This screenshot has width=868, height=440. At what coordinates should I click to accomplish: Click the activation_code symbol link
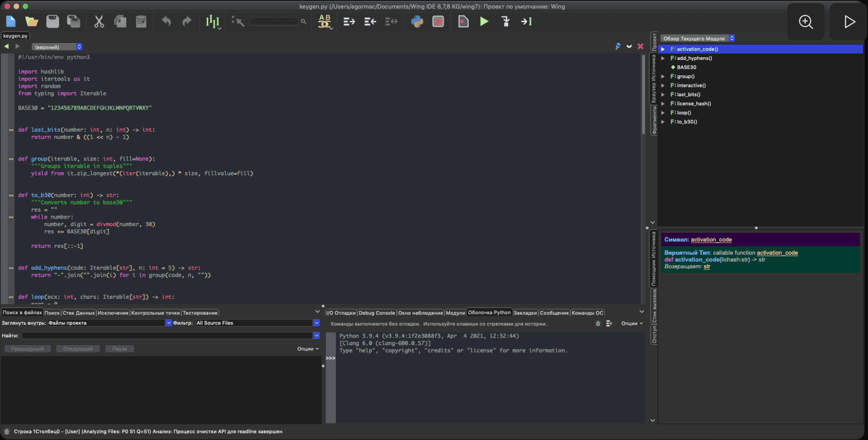711,240
